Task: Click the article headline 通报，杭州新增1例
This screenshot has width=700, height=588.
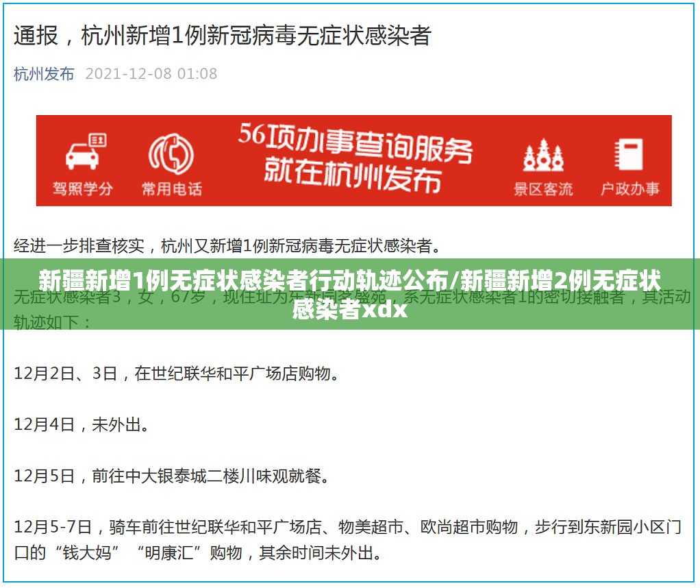Action: click(x=223, y=36)
